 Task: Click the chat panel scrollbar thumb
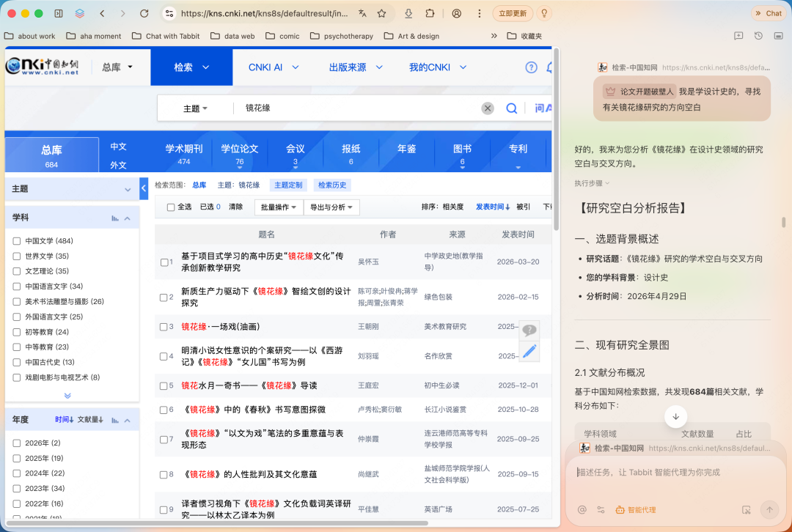(783, 223)
